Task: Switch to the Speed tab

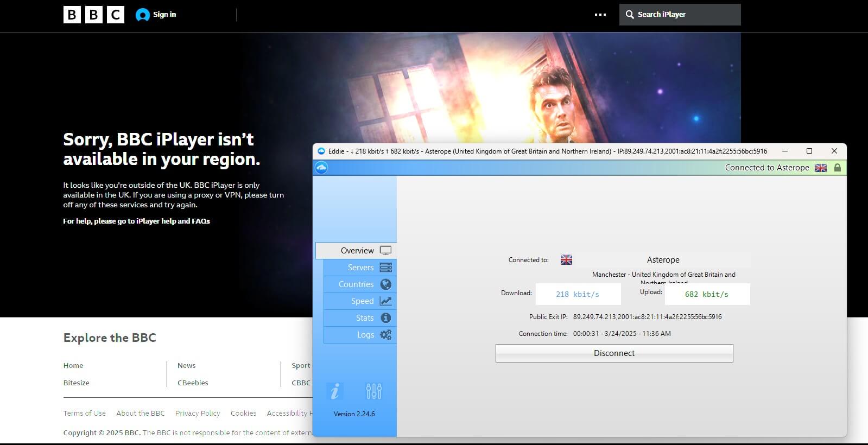Action: point(360,301)
